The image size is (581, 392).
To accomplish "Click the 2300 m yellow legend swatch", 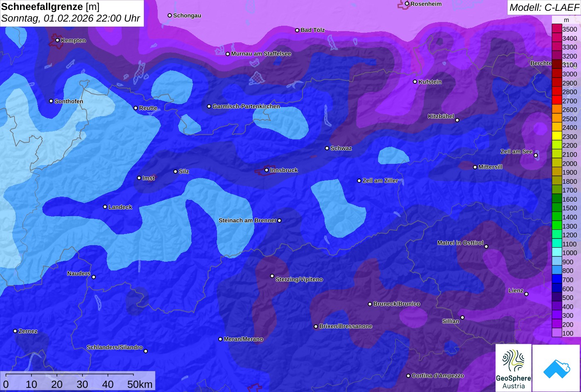I will coord(557,136).
